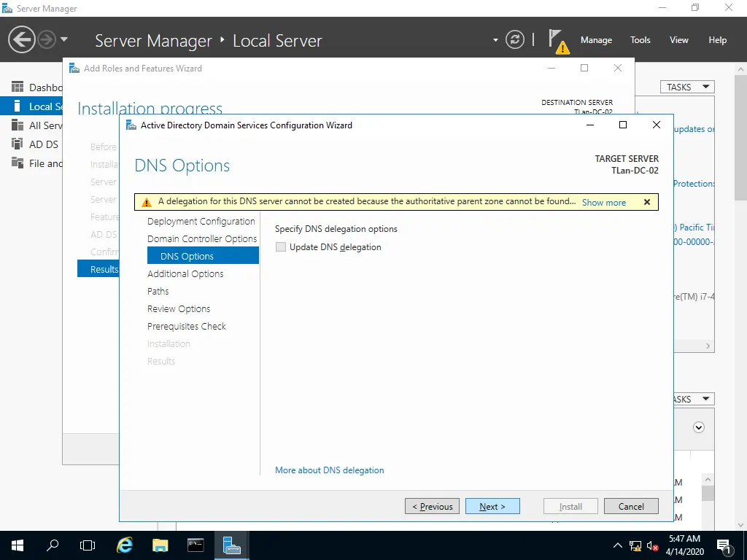Click the Add Roles wizard title icon
The image size is (747, 560).
(x=74, y=68)
